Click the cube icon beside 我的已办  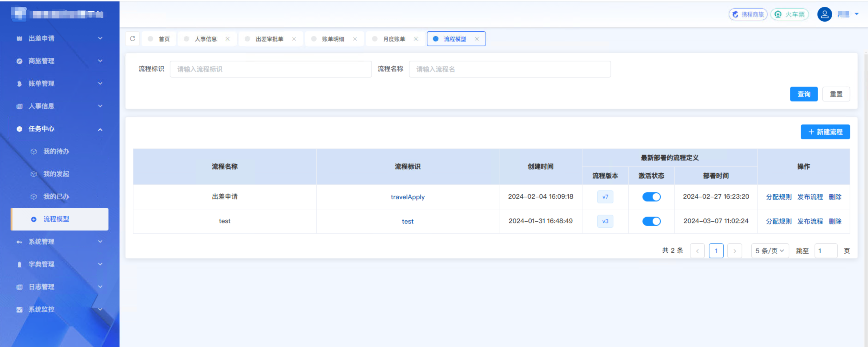tap(34, 197)
